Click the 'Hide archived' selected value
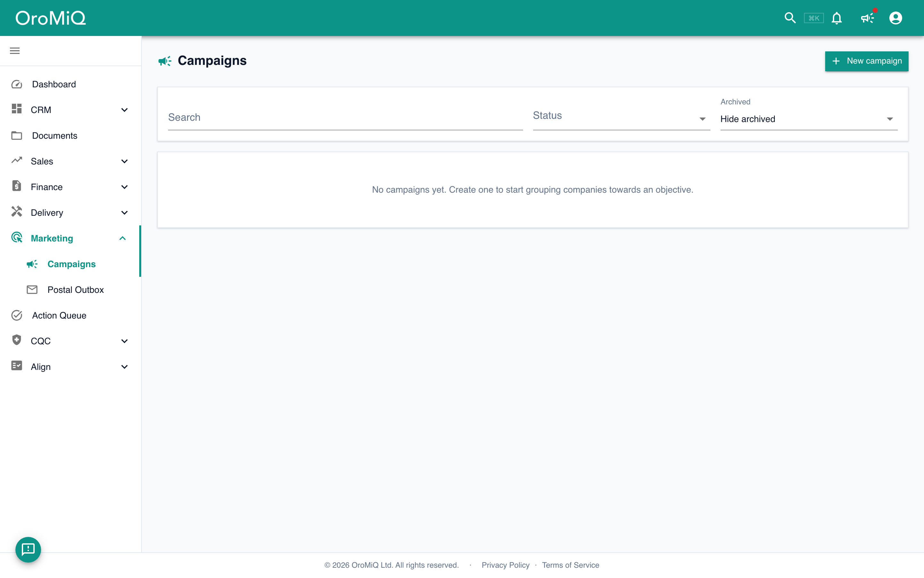The width and height of the screenshot is (924, 578). 748,119
